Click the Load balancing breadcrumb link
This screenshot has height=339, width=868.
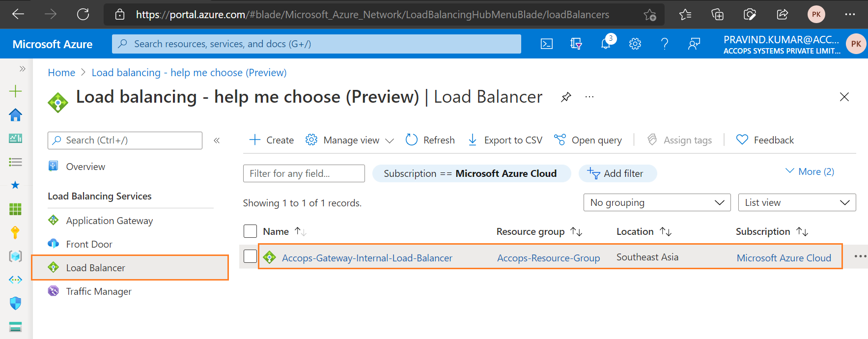tap(189, 73)
